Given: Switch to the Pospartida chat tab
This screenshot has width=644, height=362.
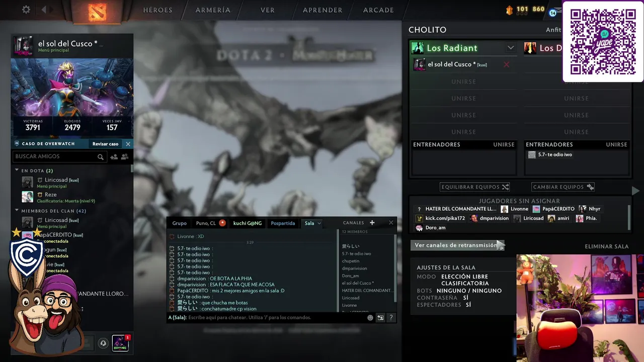Looking at the screenshot, I should click(283, 223).
